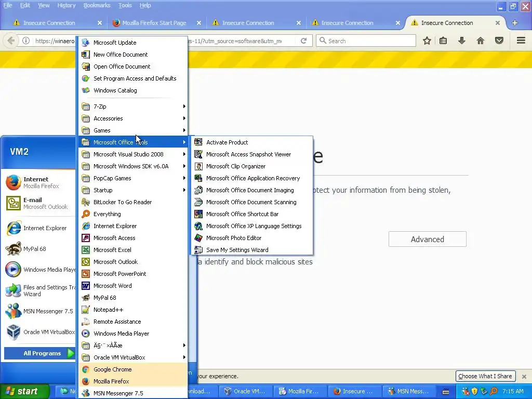The width and height of the screenshot is (532, 399).
Task: Click All Programs in Start menu
Action: coord(39,353)
